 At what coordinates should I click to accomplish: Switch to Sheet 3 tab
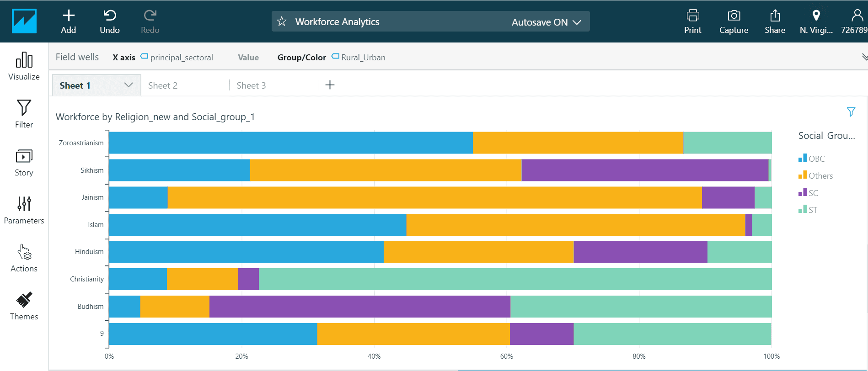click(x=251, y=85)
